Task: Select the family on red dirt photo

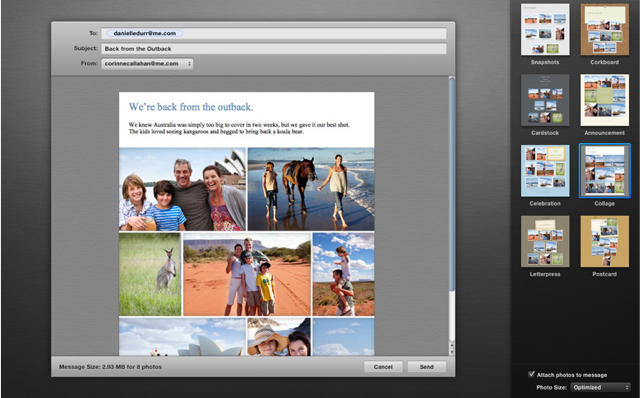Action: coord(247,274)
